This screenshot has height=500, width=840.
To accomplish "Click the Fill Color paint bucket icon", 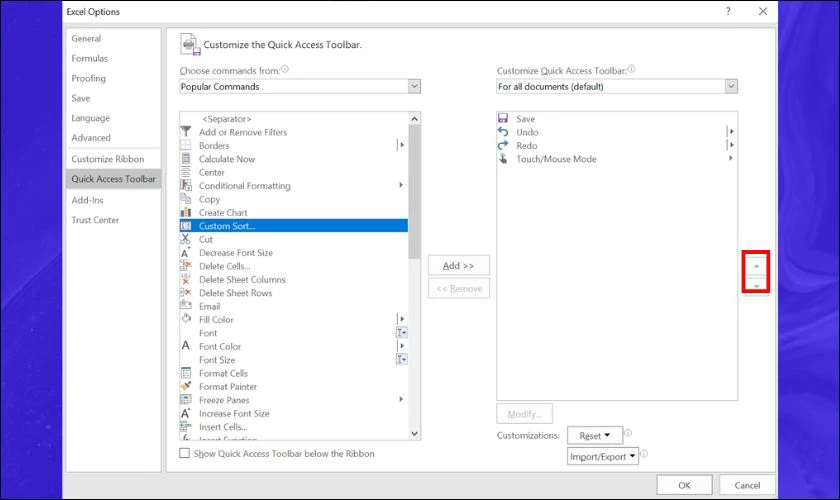I will pos(186,319).
